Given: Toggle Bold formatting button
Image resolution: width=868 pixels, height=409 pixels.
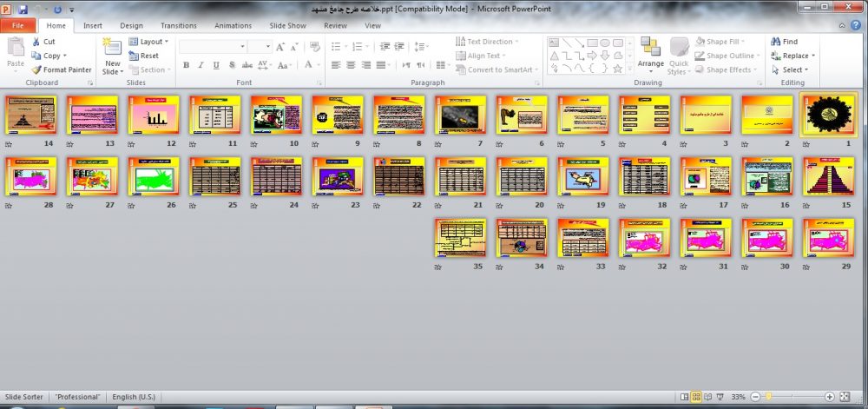Looking at the screenshot, I should (186, 65).
